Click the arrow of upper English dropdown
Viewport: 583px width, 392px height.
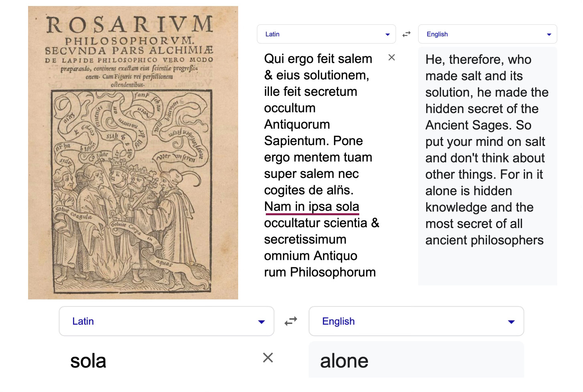[549, 34]
